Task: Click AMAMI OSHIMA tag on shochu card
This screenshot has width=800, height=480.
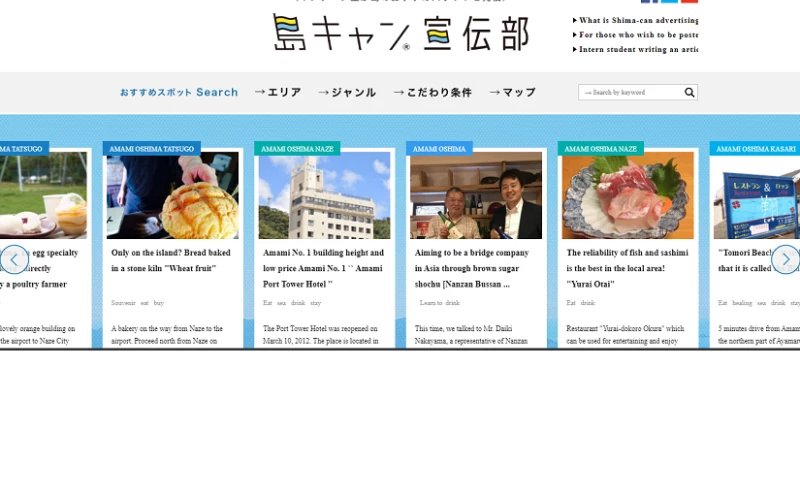Action: (x=439, y=148)
